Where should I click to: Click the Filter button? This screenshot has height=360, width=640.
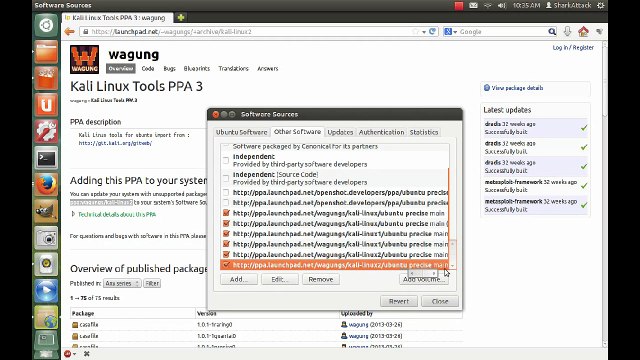pyautogui.click(x=152, y=283)
